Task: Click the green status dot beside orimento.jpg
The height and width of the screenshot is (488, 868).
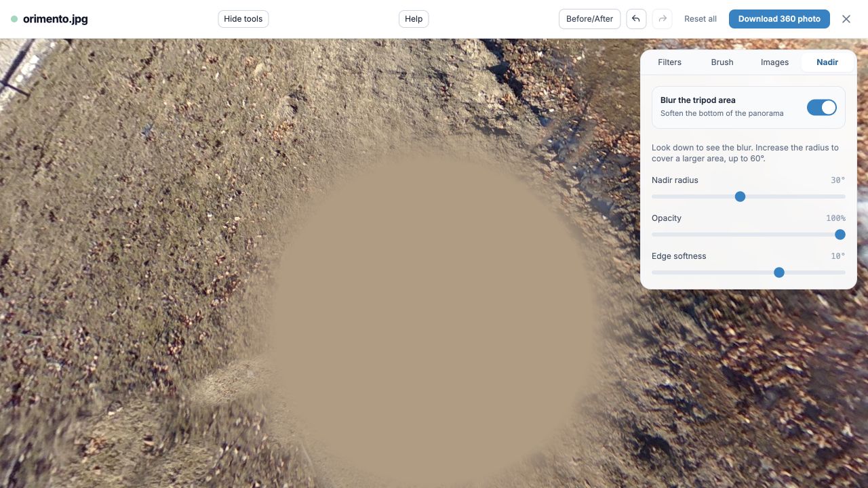Action: [14, 19]
